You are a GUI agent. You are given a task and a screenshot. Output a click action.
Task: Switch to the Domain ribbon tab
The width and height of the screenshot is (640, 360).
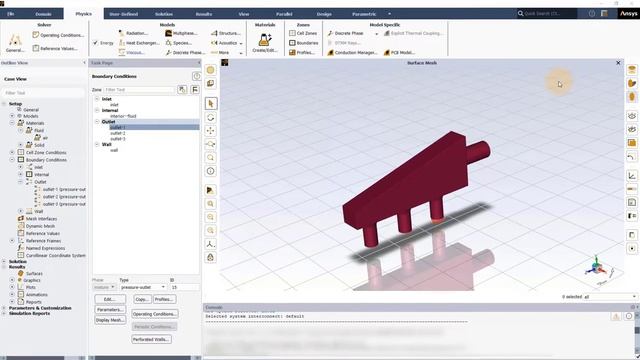43,14
